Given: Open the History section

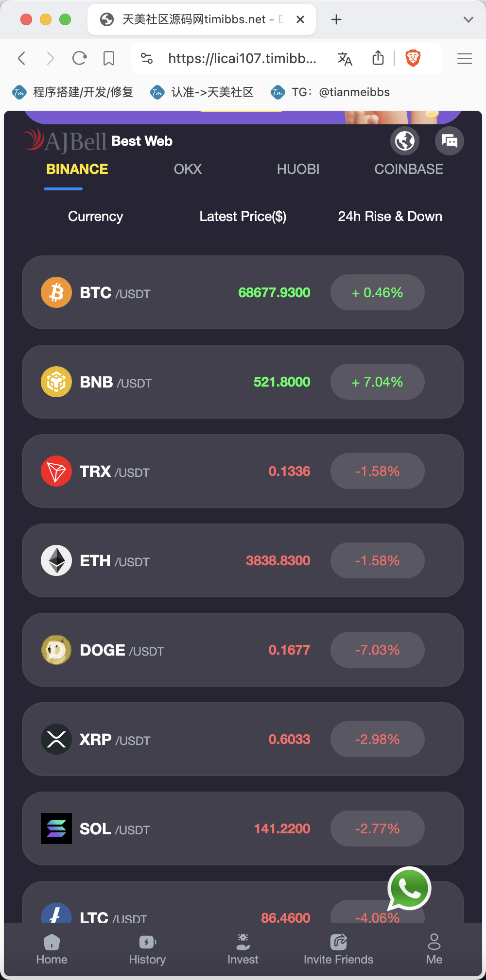Looking at the screenshot, I should (x=147, y=949).
